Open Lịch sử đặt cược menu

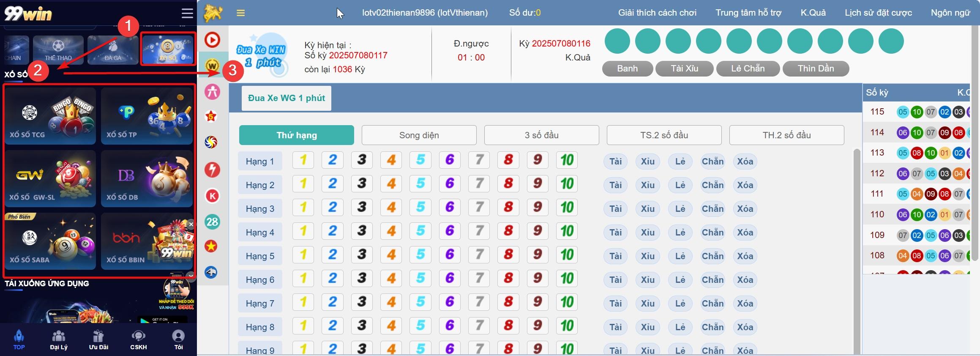[878, 13]
